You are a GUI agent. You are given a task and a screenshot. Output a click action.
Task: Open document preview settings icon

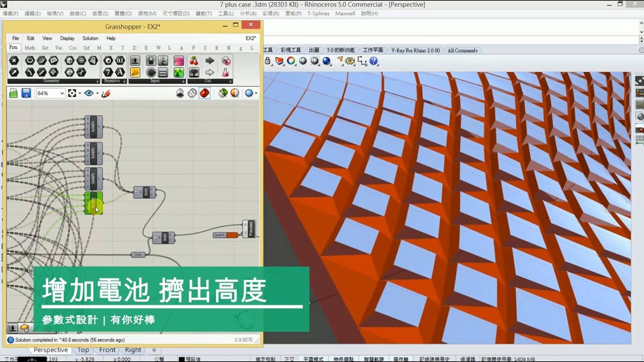pos(235,93)
